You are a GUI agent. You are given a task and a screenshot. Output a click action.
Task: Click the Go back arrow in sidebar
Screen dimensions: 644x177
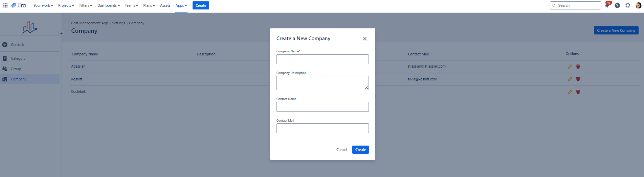tap(5, 45)
